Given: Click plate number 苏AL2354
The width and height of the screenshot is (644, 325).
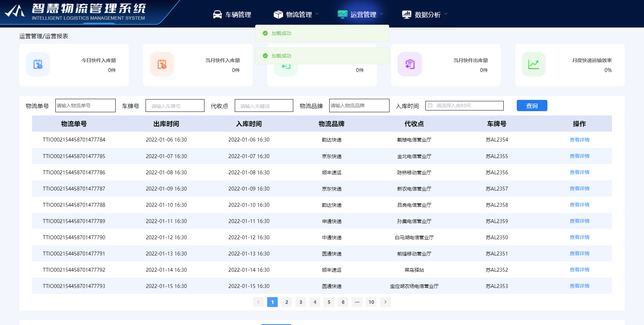Looking at the screenshot, I should [x=497, y=140].
